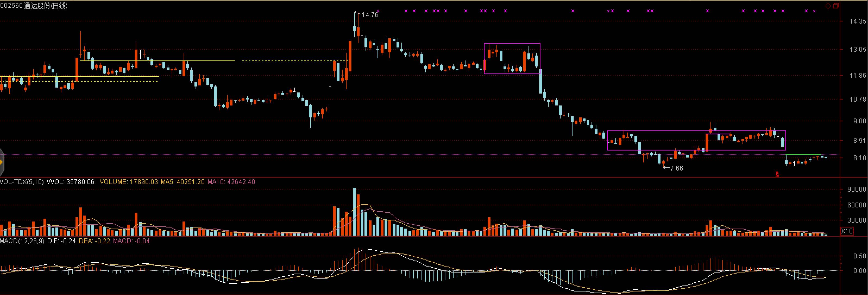868x295 pixels.
Task: Click the 0.50 MACD axis label
Action: coord(860,256)
